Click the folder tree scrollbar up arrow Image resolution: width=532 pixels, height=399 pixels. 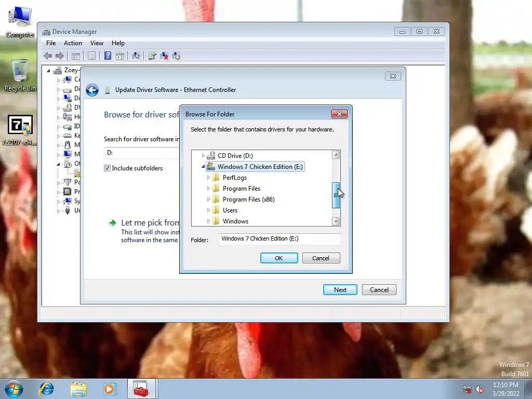tap(336, 155)
